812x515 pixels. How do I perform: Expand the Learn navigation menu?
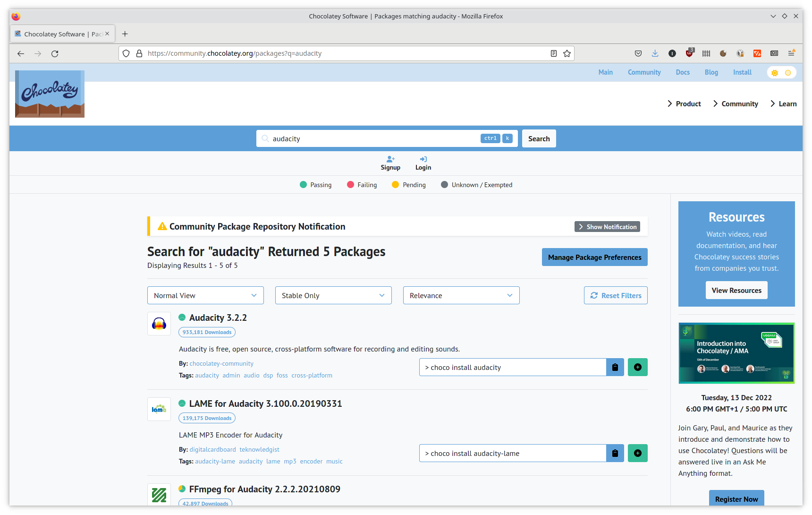(x=783, y=104)
